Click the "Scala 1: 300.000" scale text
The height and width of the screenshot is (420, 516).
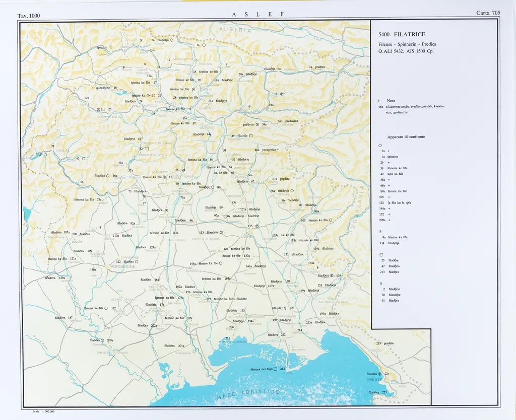point(43,411)
